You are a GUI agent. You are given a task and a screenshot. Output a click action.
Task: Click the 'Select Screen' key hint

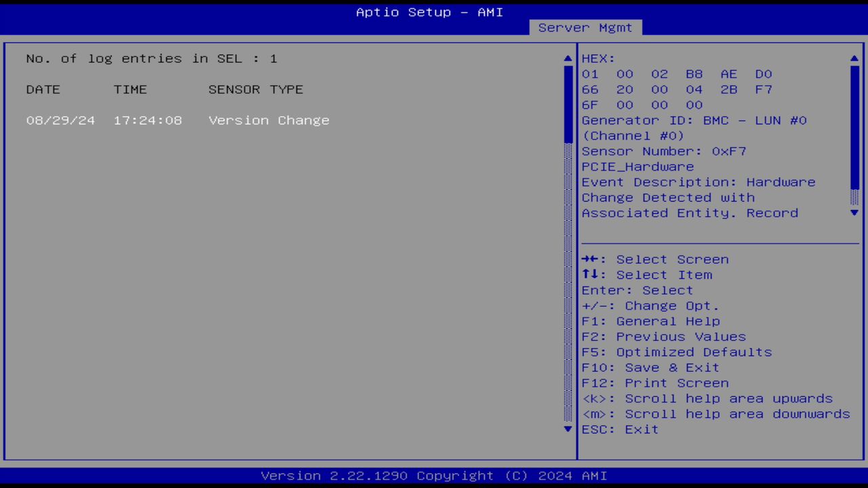click(x=655, y=260)
